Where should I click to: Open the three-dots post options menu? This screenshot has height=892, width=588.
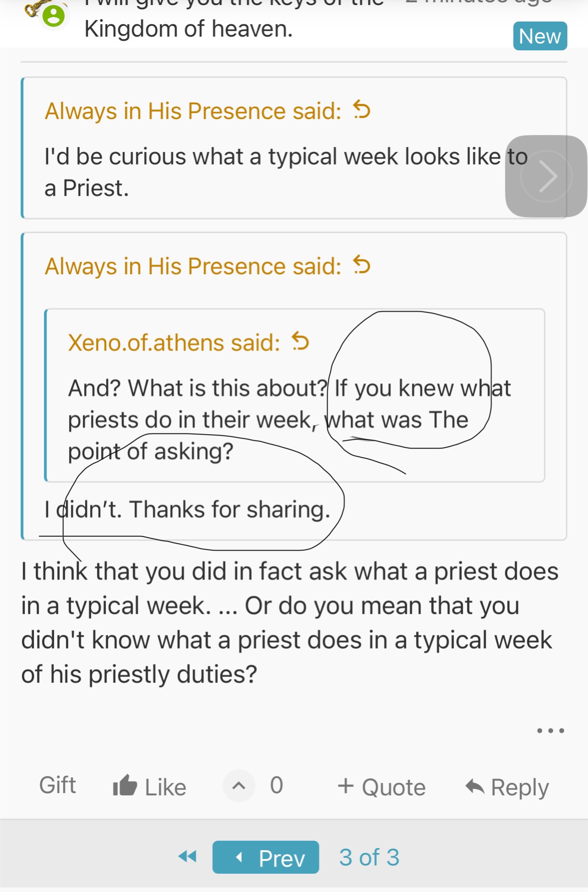pyautogui.click(x=550, y=730)
